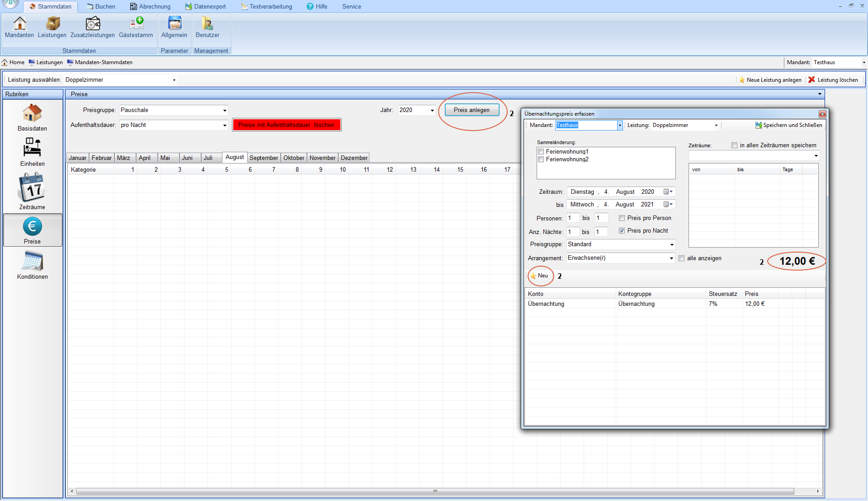
Task: Open Zusatzleistungen in the ribbon
Action: tap(93, 27)
